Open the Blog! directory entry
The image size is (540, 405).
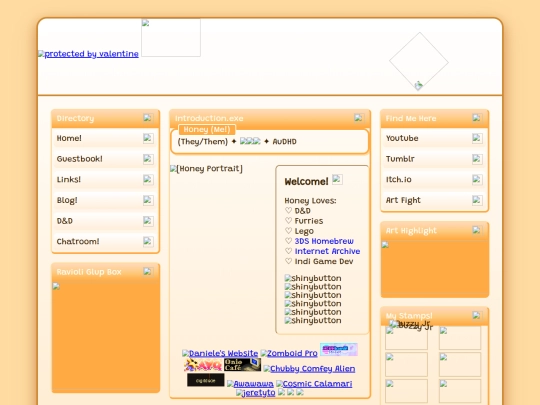pos(105,200)
